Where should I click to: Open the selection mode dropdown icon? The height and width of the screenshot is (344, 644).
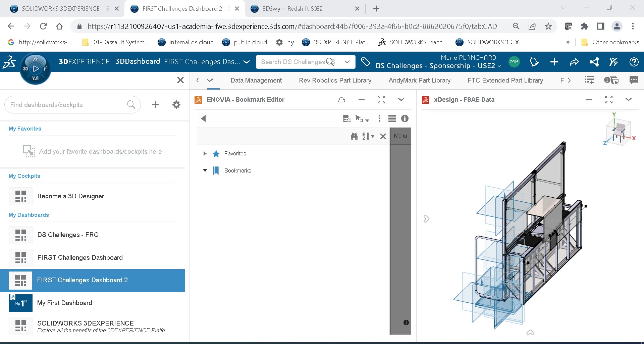(x=362, y=118)
